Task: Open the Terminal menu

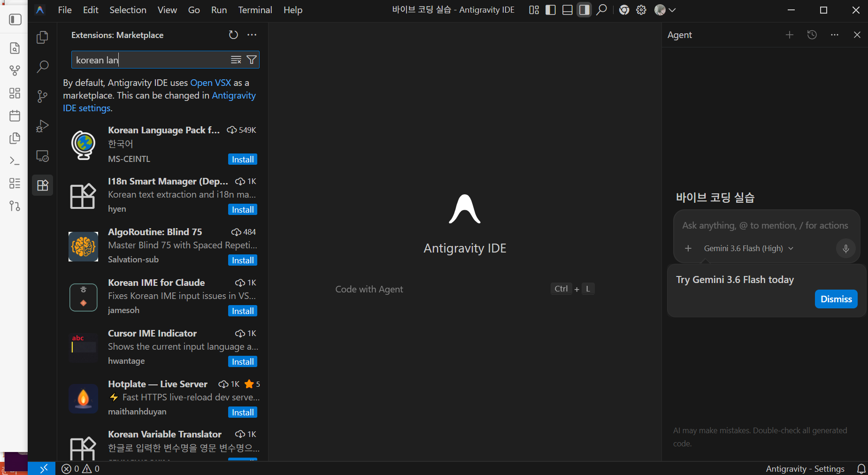Action: coord(255,10)
